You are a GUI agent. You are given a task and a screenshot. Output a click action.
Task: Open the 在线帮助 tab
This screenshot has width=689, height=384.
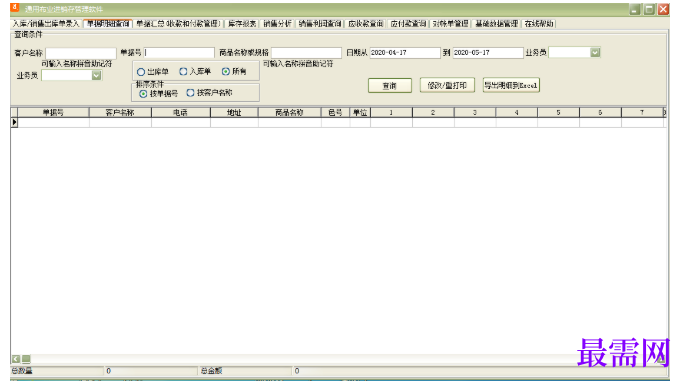pos(539,24)
